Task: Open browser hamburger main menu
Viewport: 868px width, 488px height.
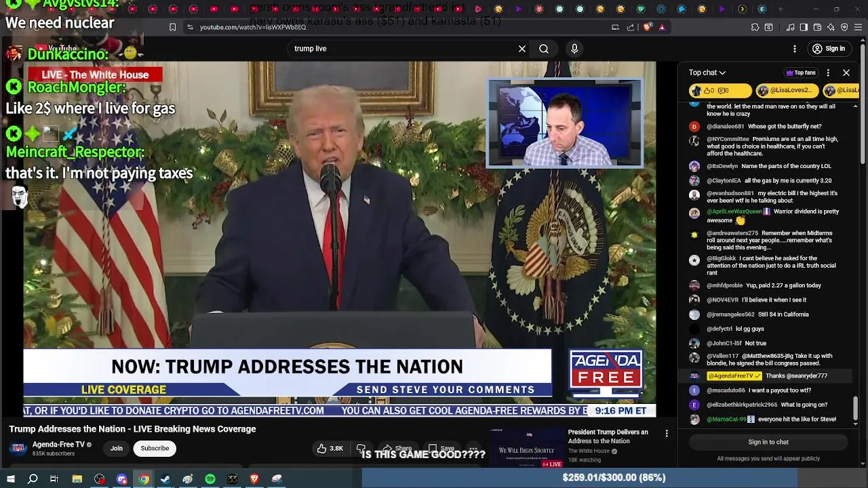Action: click(858, 27)
